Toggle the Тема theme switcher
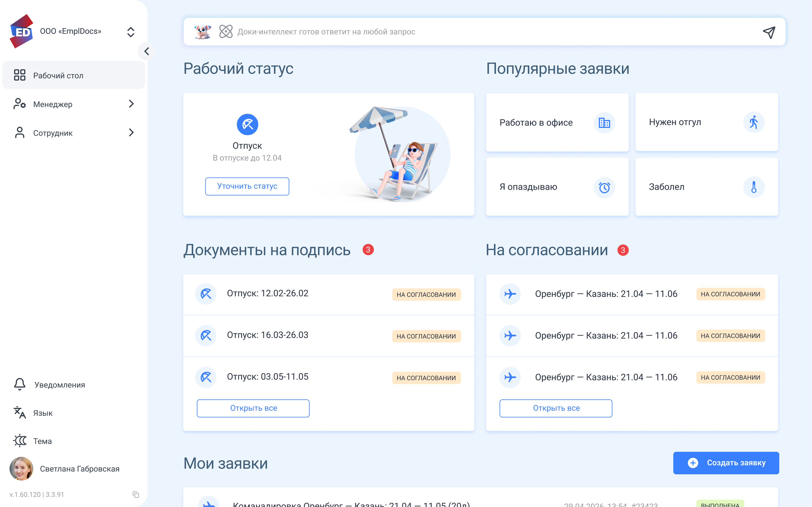The image size is (812, 507). coord(20,441)
